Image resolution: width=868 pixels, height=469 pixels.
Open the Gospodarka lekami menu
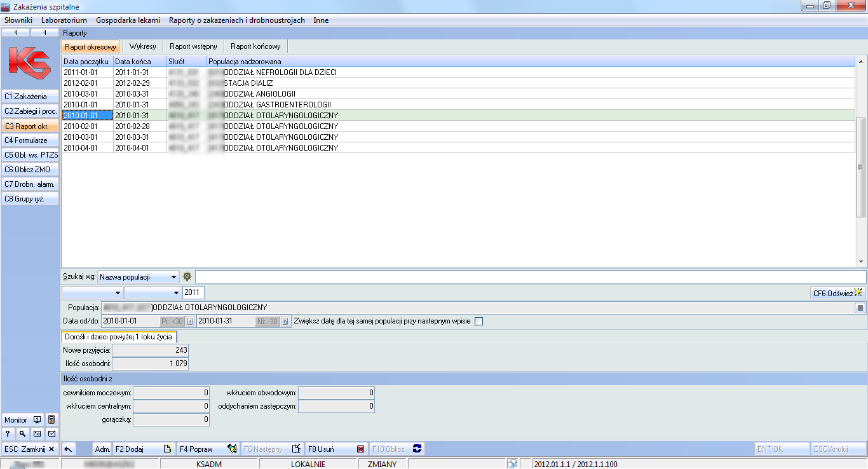[x=128, y=20]
